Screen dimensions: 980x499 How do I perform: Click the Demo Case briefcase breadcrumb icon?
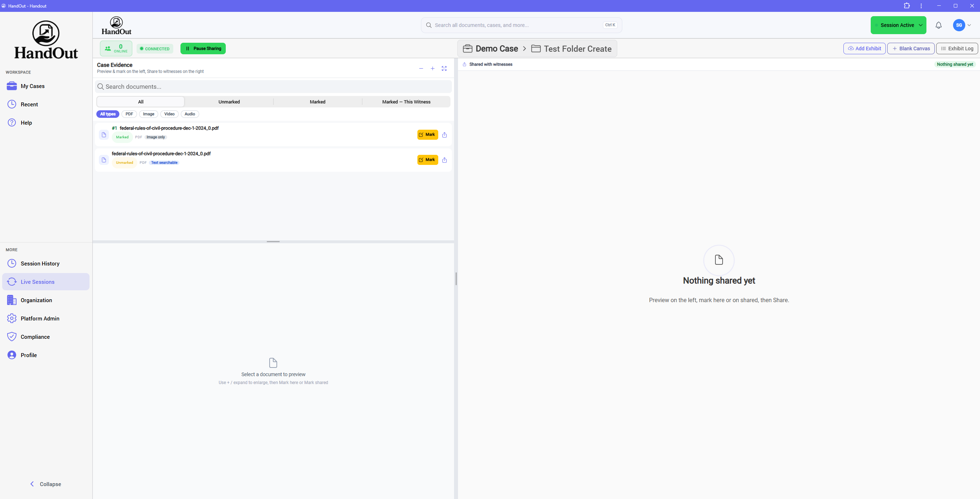click(468, 48)
